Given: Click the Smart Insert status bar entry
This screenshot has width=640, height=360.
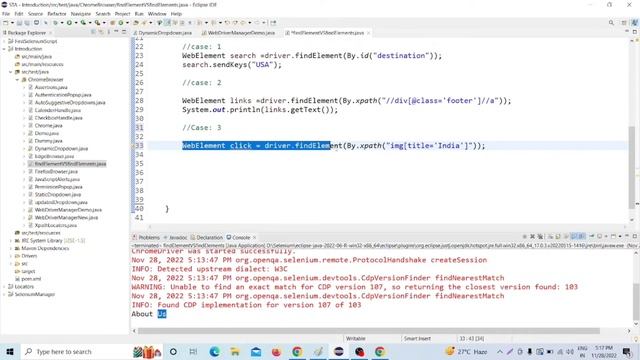Looking at the screenshot, I should click(x=417, y=338).
